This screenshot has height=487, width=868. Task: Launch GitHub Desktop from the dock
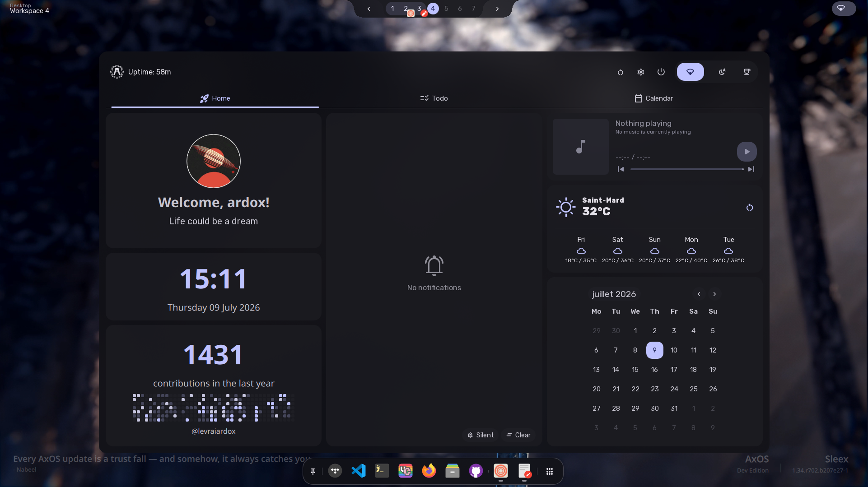click(x=476, y=471)
